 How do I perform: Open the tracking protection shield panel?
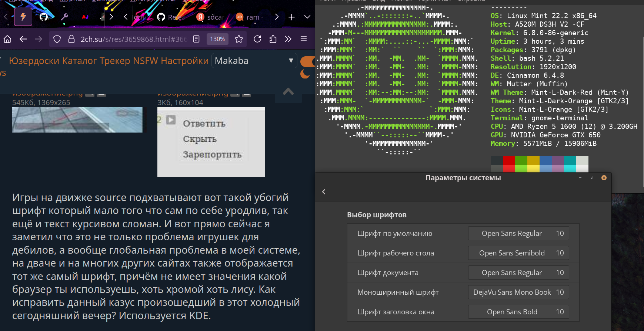57,39
